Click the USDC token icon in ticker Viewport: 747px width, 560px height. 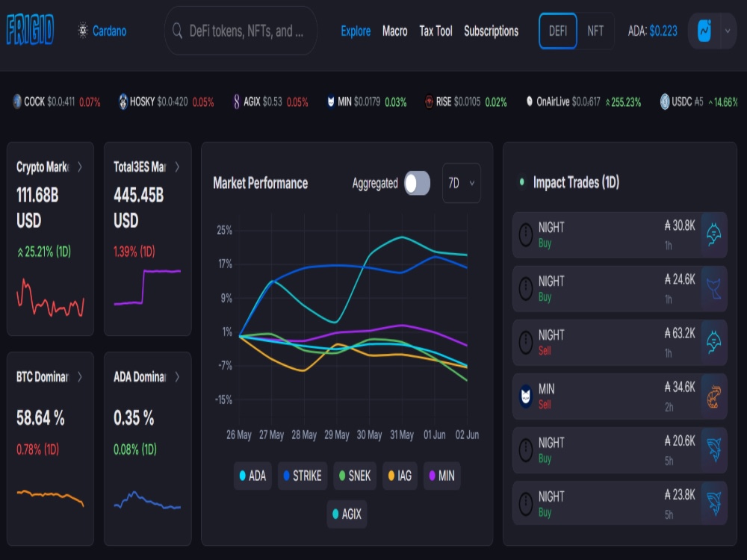[665, 102]
